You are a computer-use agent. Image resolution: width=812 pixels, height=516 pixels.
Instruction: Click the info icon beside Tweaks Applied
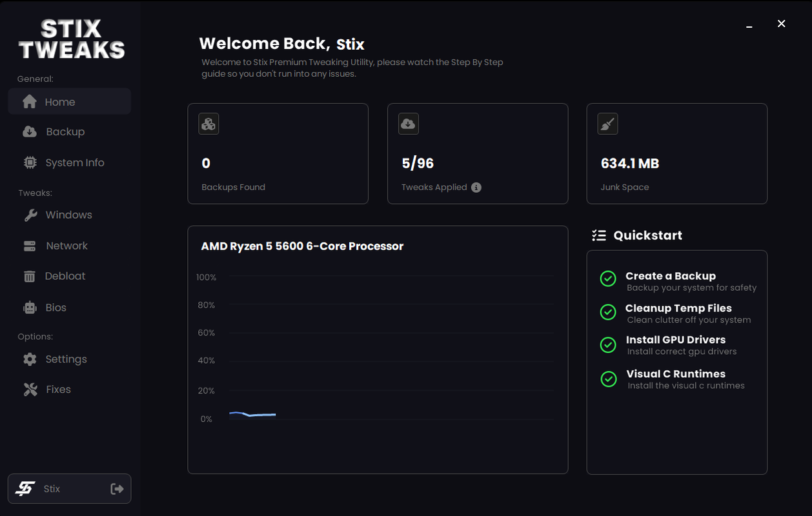click(476, 187)
